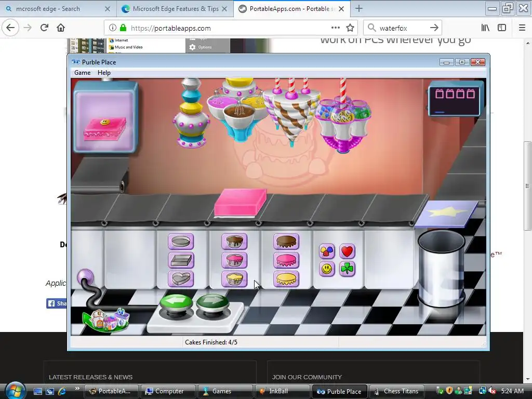Select the red heart decoration button
This screenshot has width=532, height=399.
pyautogui.click(x=347, y=251)
